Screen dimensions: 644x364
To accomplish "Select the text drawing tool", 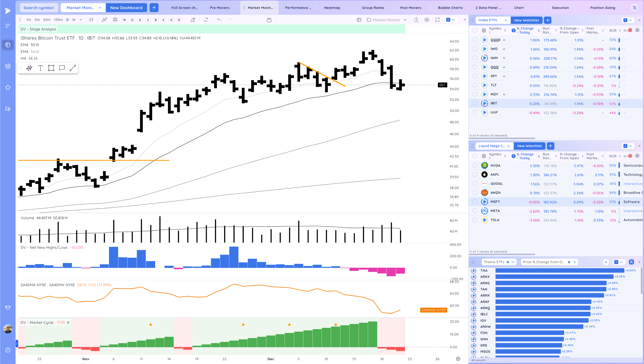I will click(40, 68).
